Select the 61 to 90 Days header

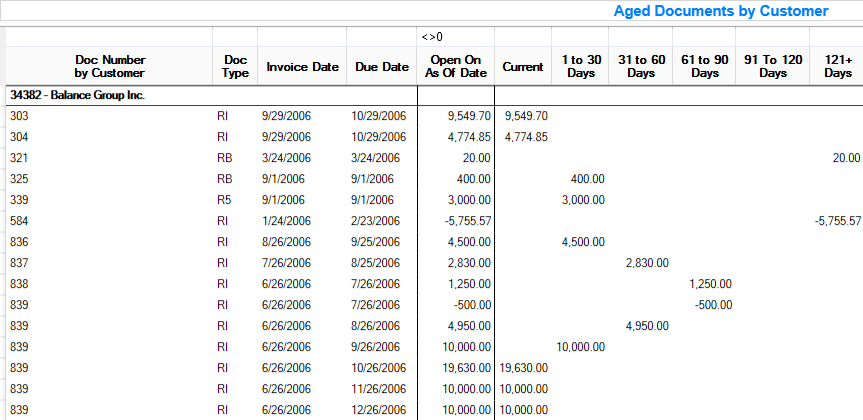click(x=704, y=66)
